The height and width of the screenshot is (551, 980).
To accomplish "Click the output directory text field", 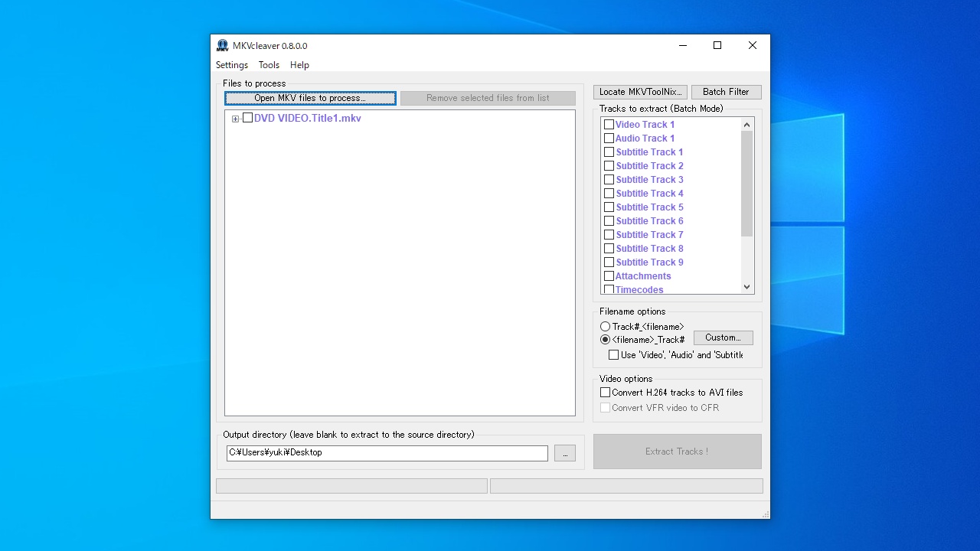I will click(387, 453).
